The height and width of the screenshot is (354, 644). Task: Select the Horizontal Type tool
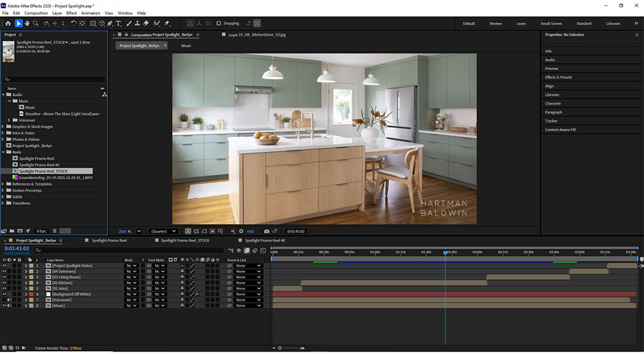click(118, 23)
